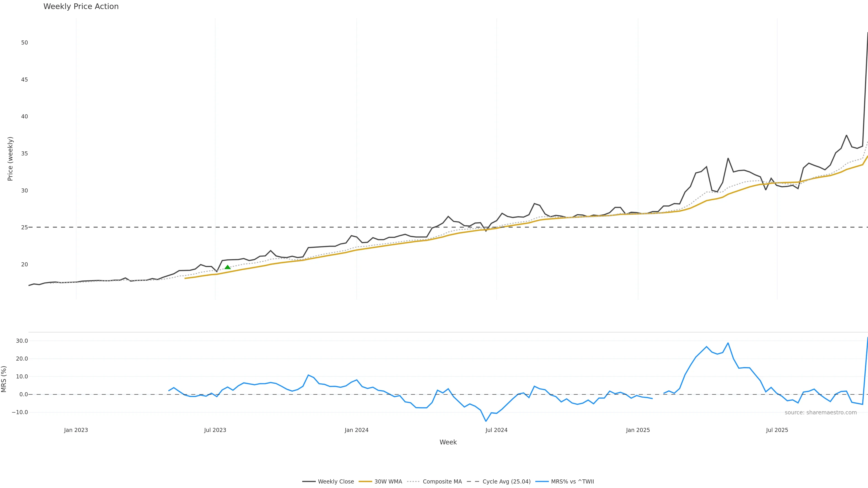Screen dimensions: 868x488
Task: Click the MRS (%) y-axis title
Action: click(x=4, y=379)
